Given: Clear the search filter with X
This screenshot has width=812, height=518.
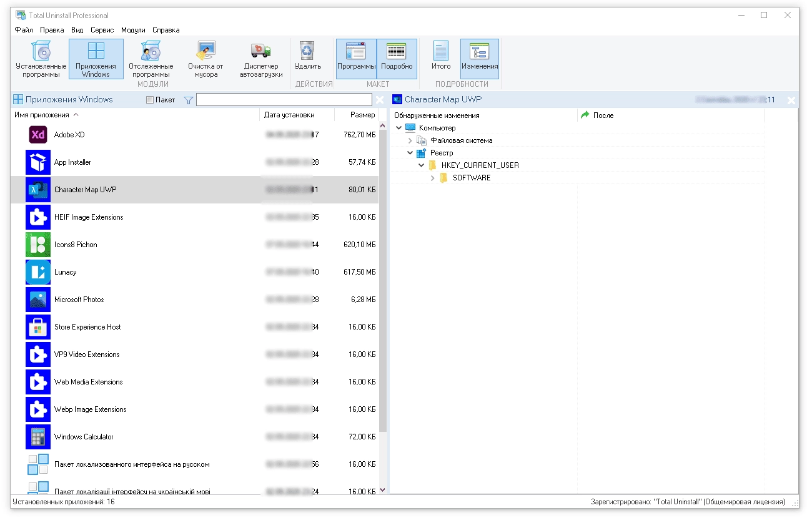Looking at the screenshot, I should click(x=380, y=100).
